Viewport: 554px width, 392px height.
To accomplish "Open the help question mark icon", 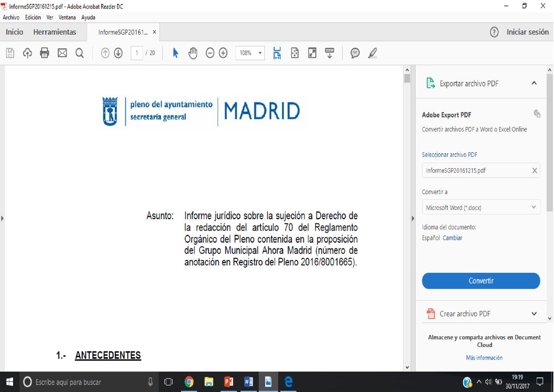I will 494,32.
